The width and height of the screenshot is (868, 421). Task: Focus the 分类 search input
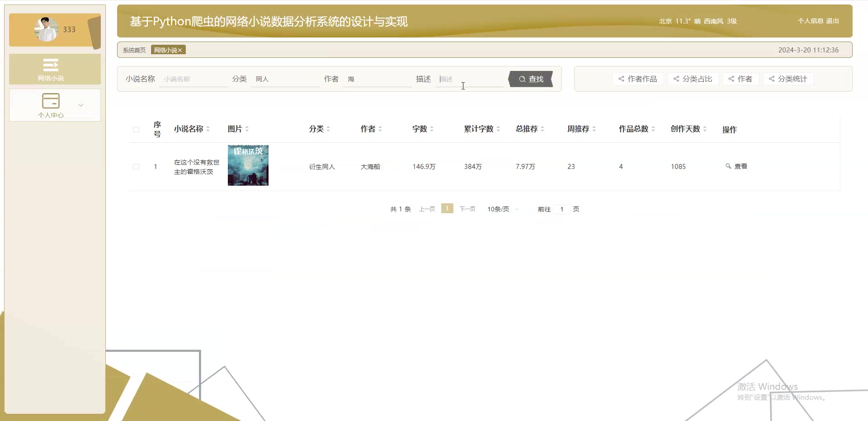(285, 79)
